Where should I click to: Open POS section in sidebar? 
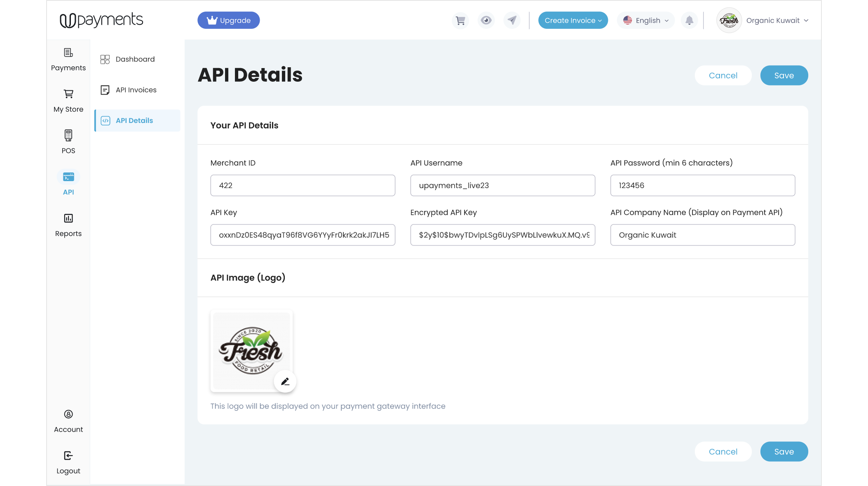click(x=68, y=142)
